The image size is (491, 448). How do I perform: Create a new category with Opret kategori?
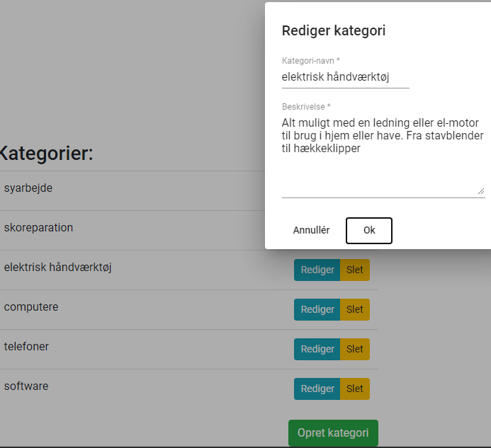click(333, 433)
